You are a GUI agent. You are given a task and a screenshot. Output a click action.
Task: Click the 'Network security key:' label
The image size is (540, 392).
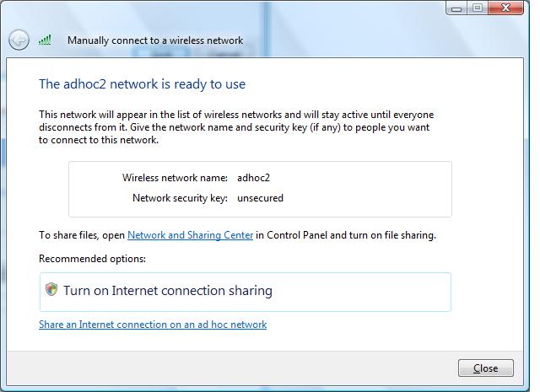(x=180, y=198)
